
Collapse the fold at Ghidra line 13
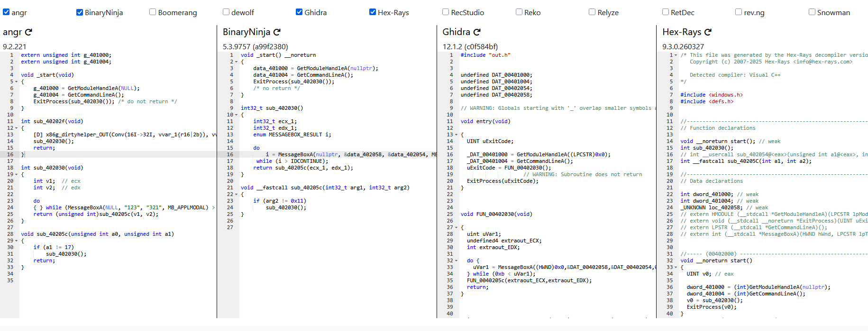[457, 134]
